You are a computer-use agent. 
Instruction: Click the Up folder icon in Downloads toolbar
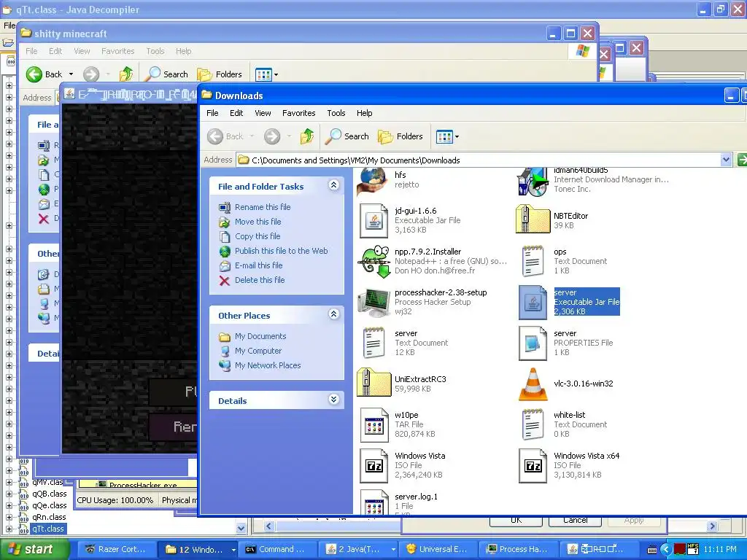point(307,136)
